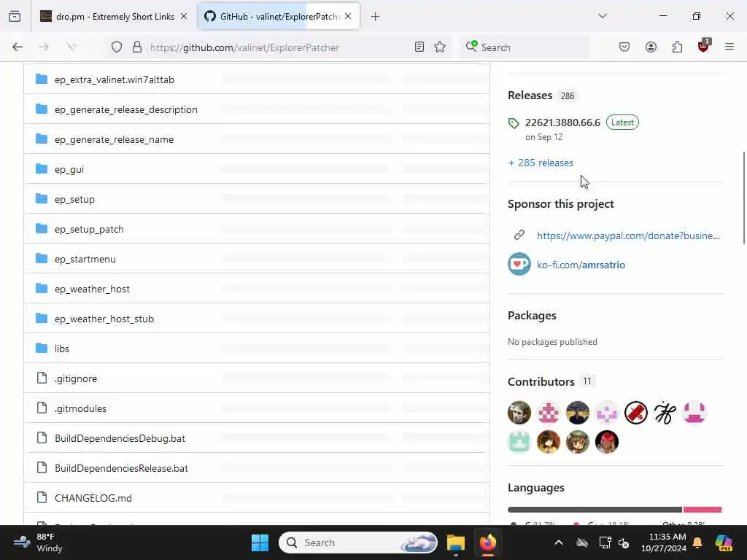The image size is (747, 560).
Task: Open the Firefox View icon
Action: coord(15,17)
